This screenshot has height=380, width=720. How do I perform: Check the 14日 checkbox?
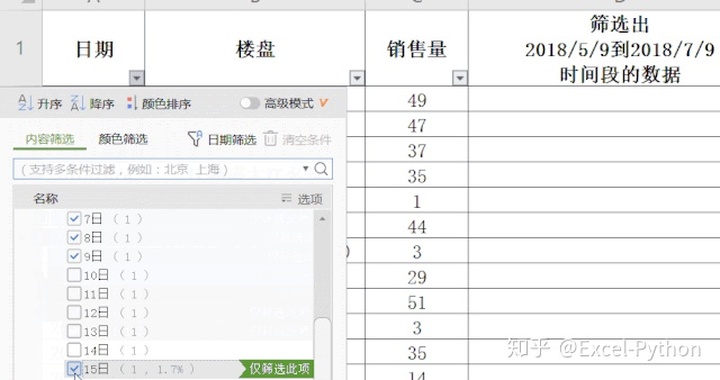click(74, 350)
